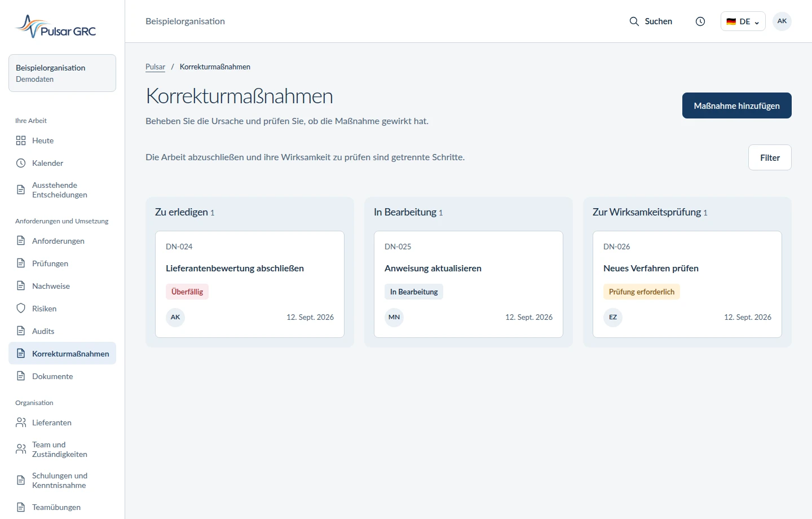Open the Beispielorganisation Demodaten organisation switcher
The image size is (812, 519).
pyautogui.click(x=62, y=73)
